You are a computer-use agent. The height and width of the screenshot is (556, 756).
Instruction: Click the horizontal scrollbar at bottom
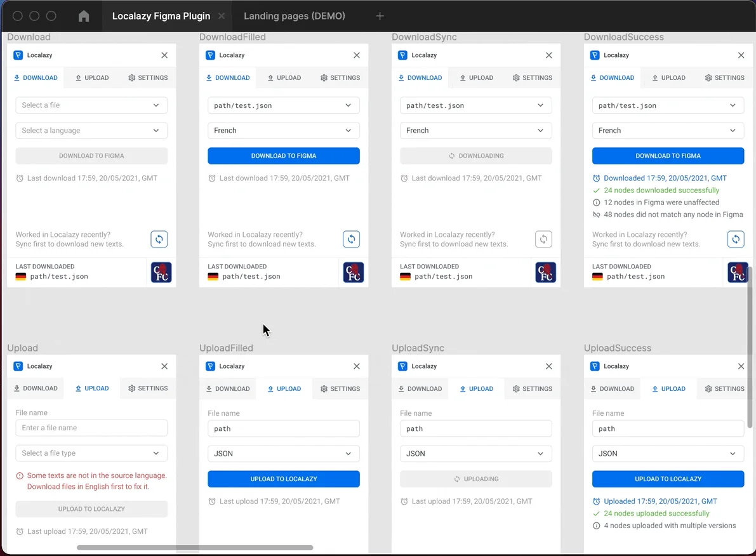(195, 547)
